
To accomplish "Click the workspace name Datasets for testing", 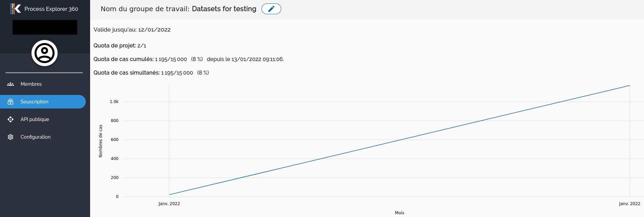I will 224,9.
